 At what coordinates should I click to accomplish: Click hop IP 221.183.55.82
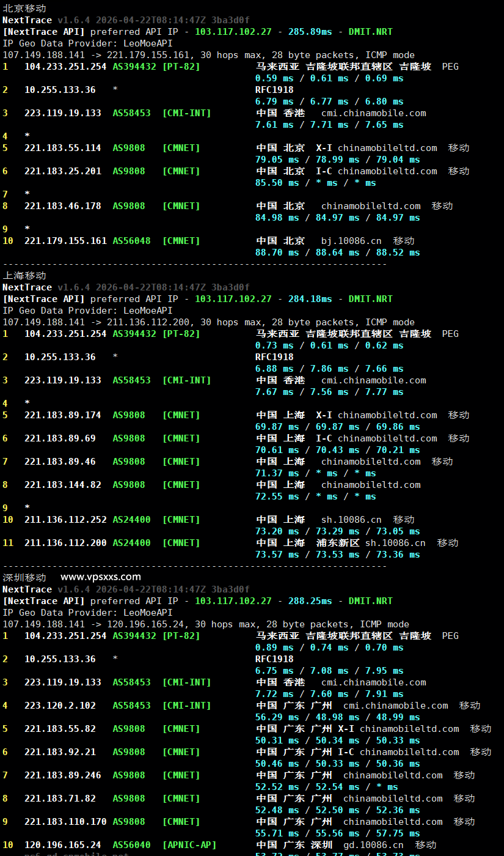coord(60,729)
